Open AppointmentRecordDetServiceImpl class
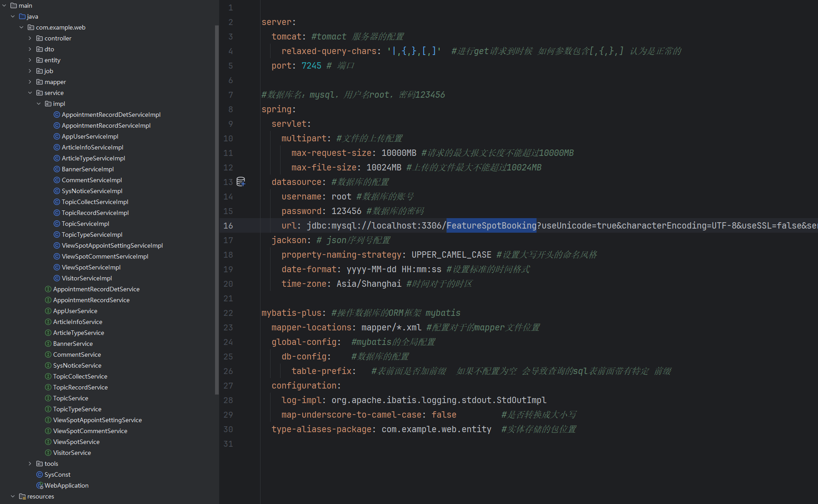The image size is (818, 504). (x=111, y=115)
